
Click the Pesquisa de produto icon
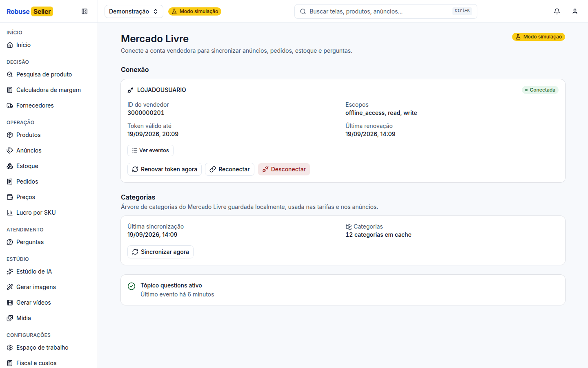click(10, 74)
